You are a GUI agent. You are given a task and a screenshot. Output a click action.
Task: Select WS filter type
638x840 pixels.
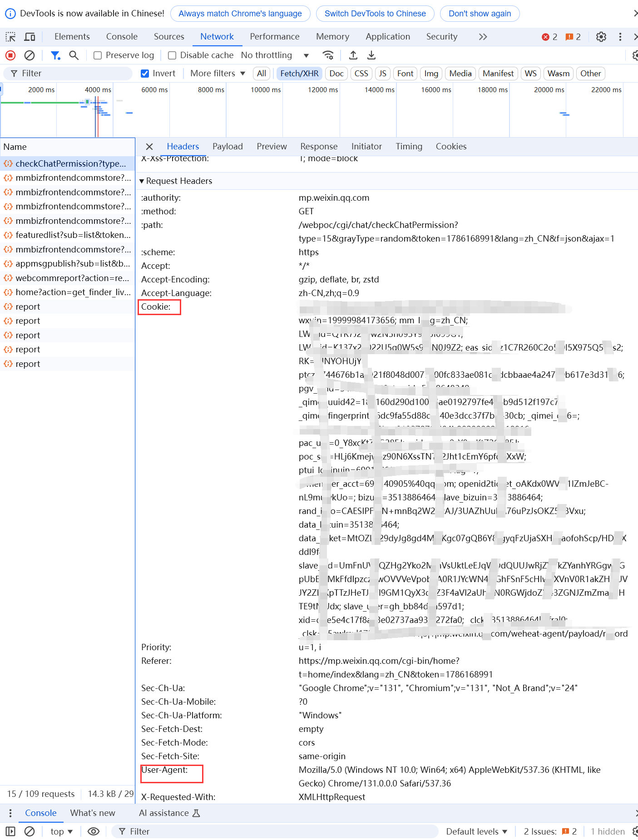pyautogui.click(x=531, y=74)
